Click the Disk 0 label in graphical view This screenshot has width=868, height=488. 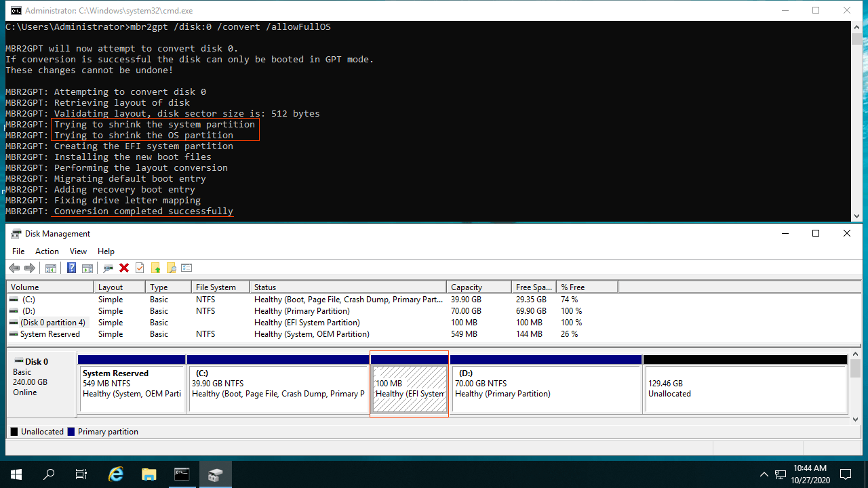37,362
